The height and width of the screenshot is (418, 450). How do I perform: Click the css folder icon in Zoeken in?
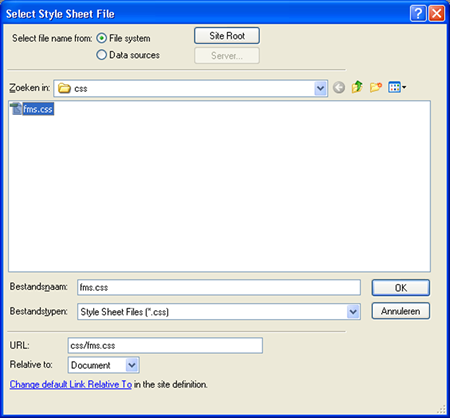tap(64, 88)
